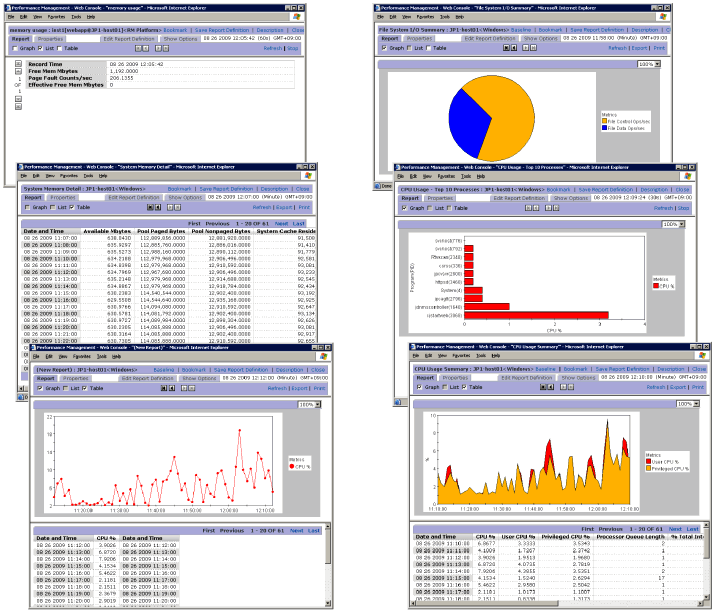714x612 pixels.
Task: Switch to Properties tab in System Memory Detail
Action: 63,198
